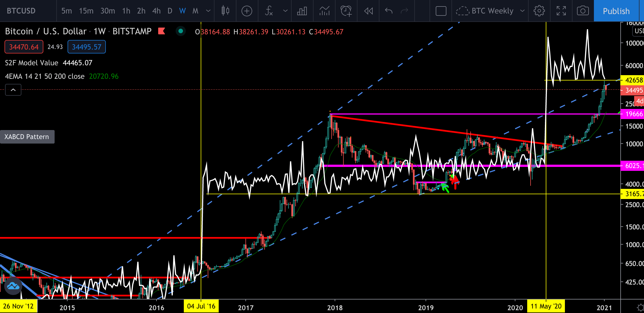The image size is (644, 313).
Task: Click the Compare or add symbol icon
Action: pyautogui.click(x=247, y=11)
